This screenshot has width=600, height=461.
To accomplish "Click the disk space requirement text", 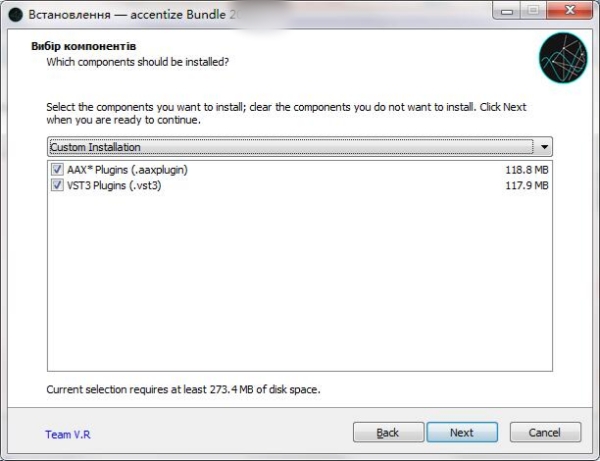I will click(183, 389).
